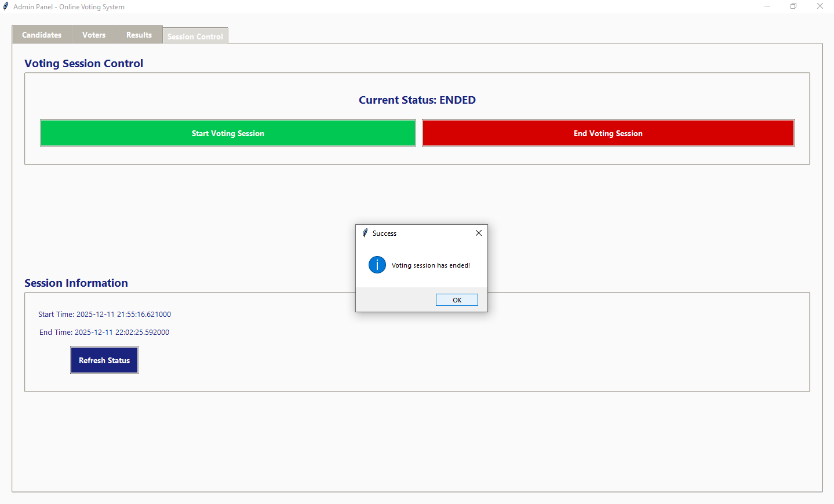Click the Current Status: ENDED label
This screenshot has height=504, width=834.
[417, 100]
